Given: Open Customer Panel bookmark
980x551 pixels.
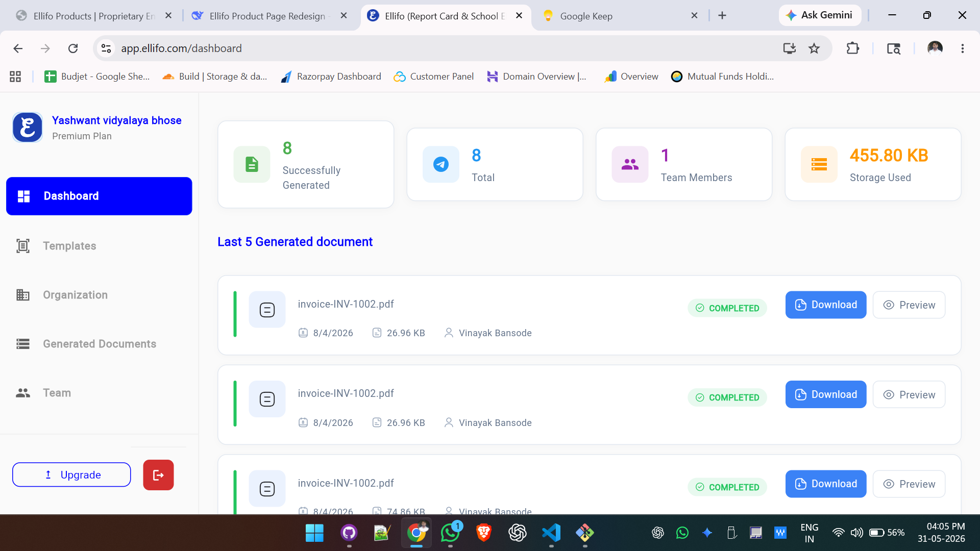Looking at the screenshot, I should [x=433, y=77].
